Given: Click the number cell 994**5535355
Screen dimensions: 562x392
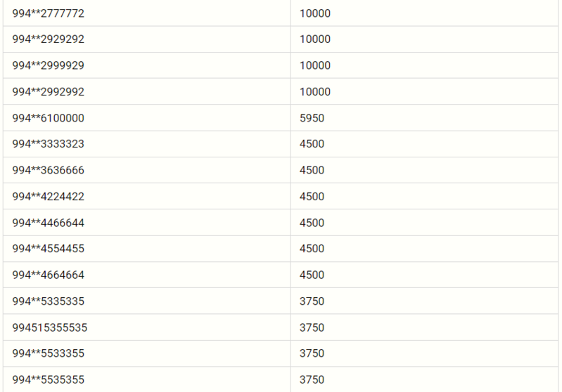Looking at the screenshot, I should pos(48,380).
